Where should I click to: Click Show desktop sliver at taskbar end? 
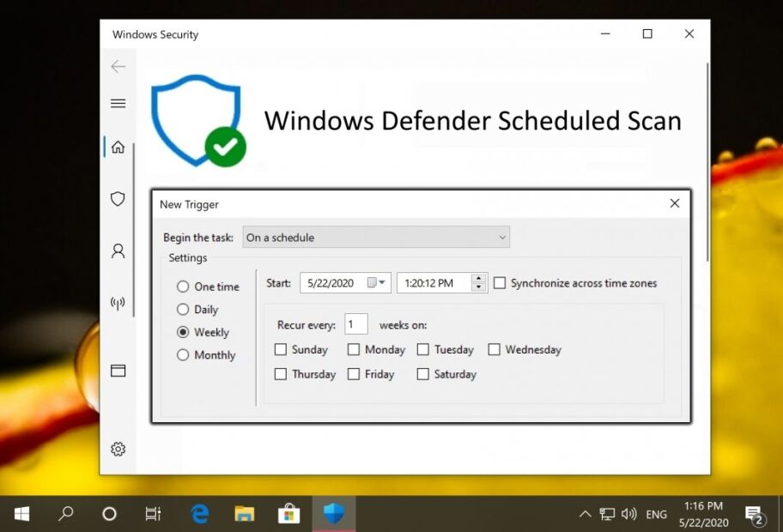click(x=780, y=514)
